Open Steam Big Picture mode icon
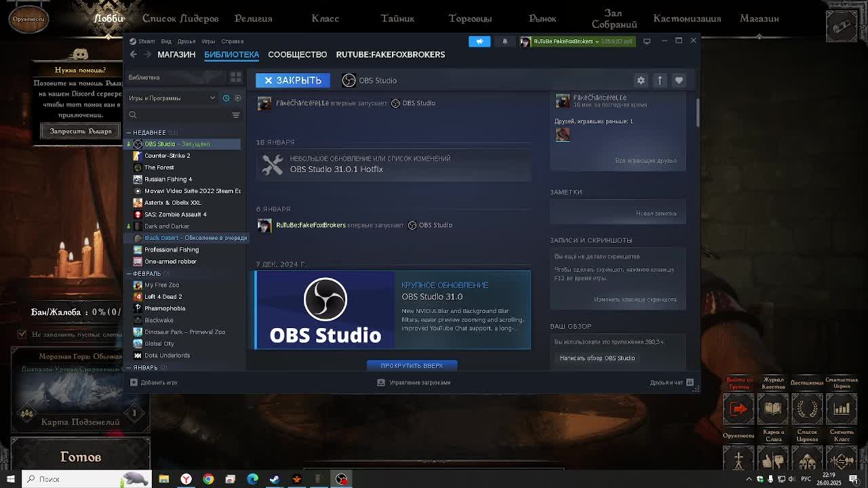 click(646, 41)
